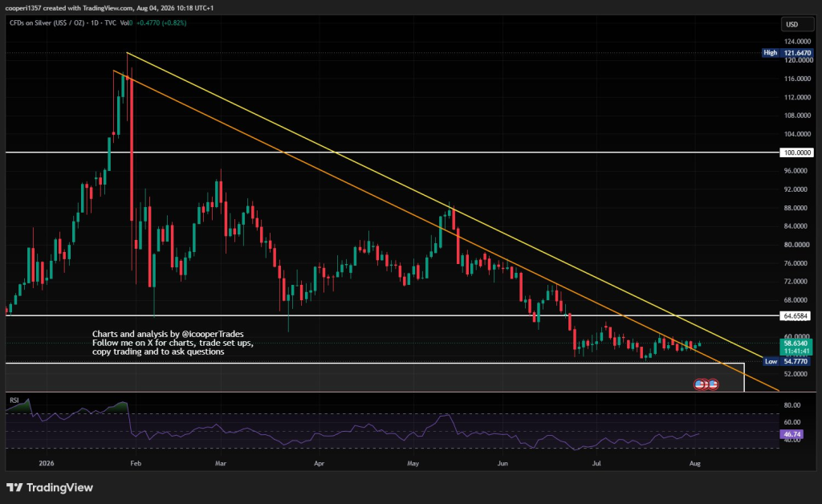Click the purple 46.74 RSI value label
822x504 pixels.
coord(791,434)
